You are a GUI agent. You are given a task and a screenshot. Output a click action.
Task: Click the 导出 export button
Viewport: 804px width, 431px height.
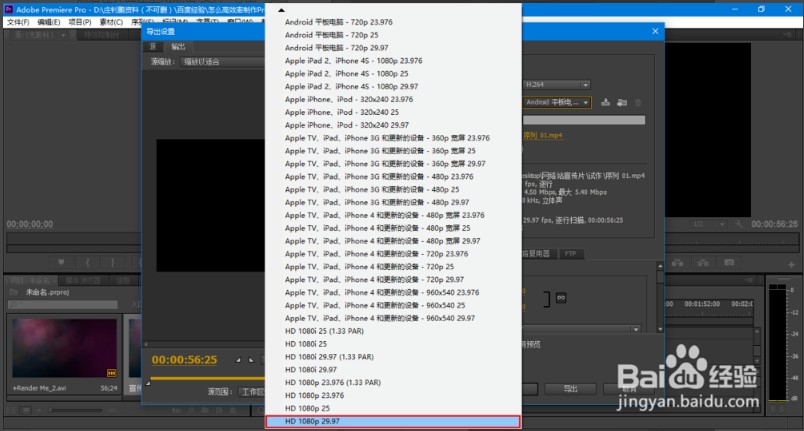coord(571,390)
